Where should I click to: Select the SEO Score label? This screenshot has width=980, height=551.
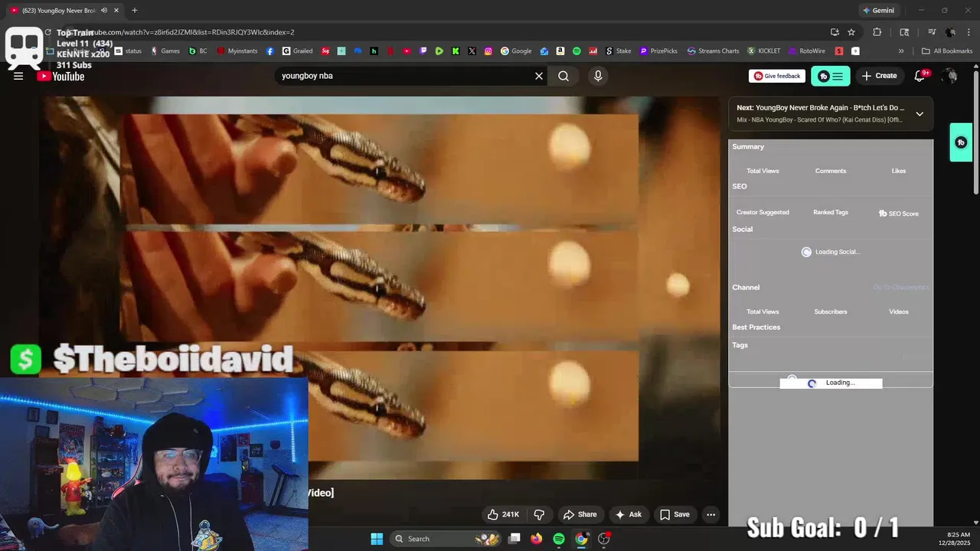899,214
